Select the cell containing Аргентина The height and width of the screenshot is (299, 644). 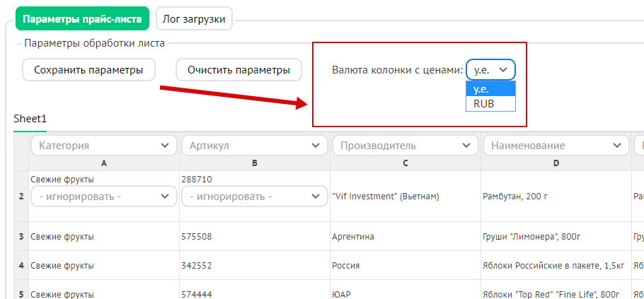point(405,236)
